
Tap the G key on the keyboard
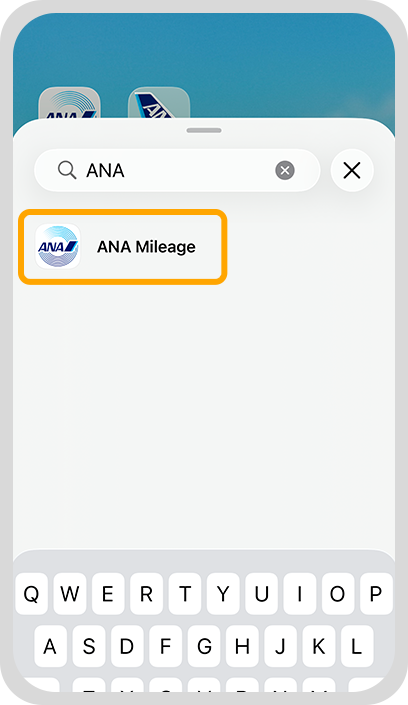[x=204, y=646]
